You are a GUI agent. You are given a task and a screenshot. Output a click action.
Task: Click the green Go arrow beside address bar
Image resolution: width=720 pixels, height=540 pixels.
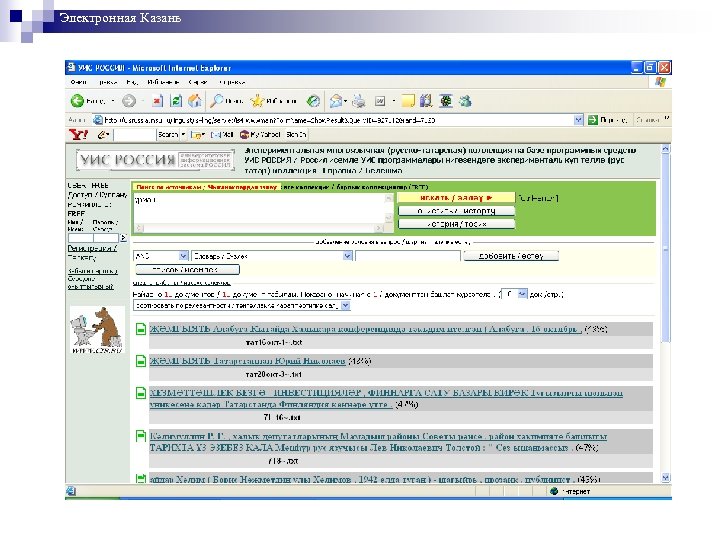[593, 120]
